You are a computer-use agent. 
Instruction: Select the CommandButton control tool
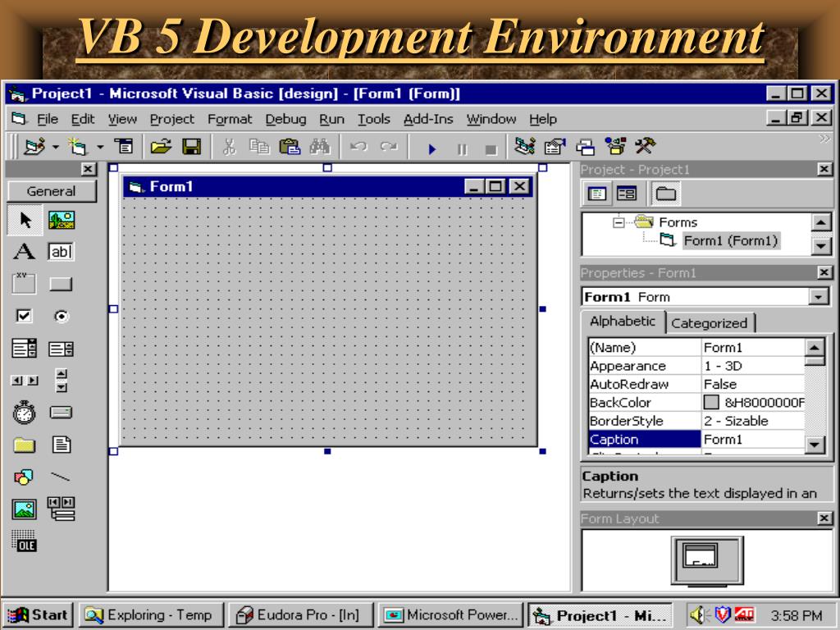click(x=61, y=283)
